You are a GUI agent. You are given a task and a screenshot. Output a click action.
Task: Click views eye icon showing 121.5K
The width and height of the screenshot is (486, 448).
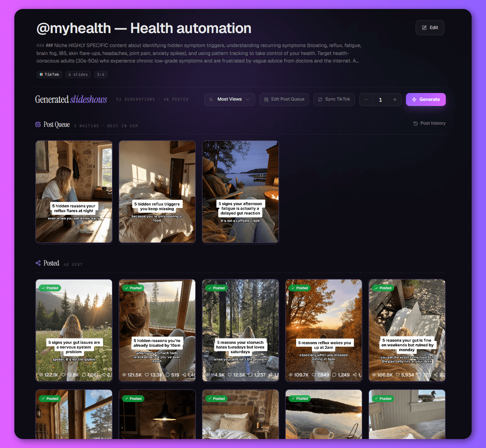(x=124, y=375)
